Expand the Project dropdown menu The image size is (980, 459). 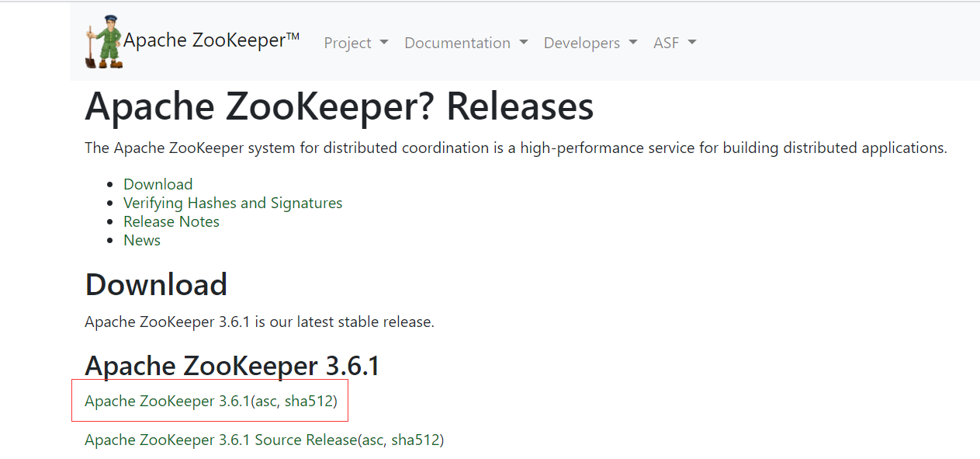356,43
